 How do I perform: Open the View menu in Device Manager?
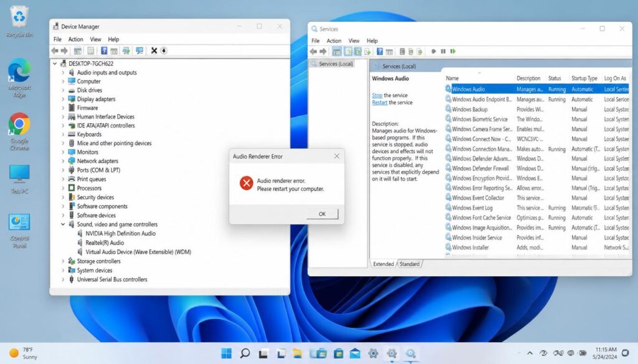pos(95,39)
